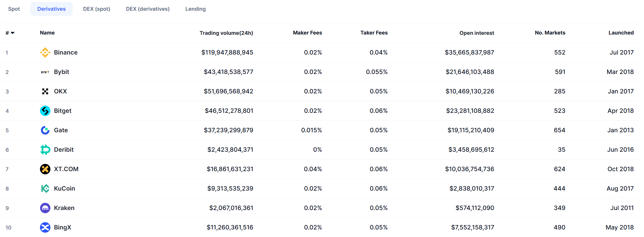Sort by Taker Fees column header
The height and width of the screenshot is (237, 644).
pos(374,33)
